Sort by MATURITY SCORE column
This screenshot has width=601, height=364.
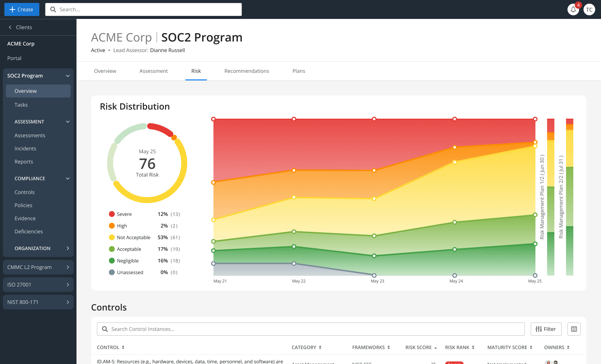click(x=510, y=348)
